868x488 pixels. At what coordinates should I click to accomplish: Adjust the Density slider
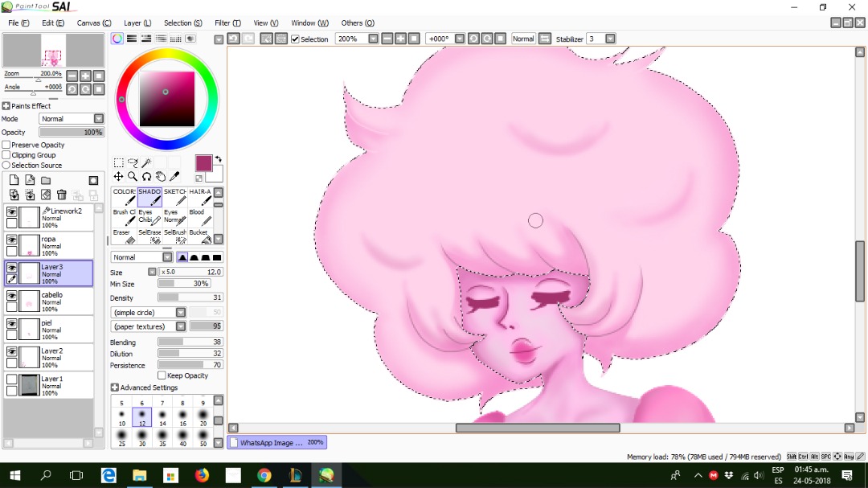(x=190, y=297)
